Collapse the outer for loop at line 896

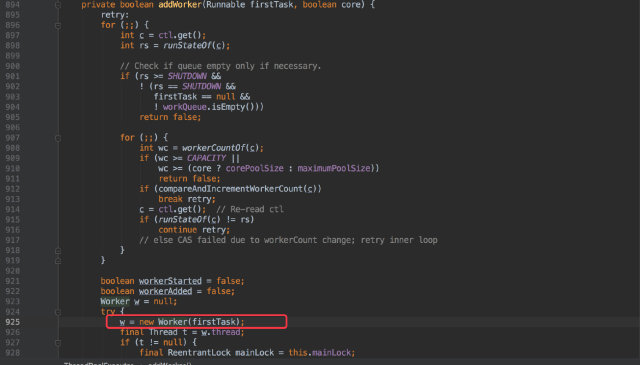pos(58,26)
